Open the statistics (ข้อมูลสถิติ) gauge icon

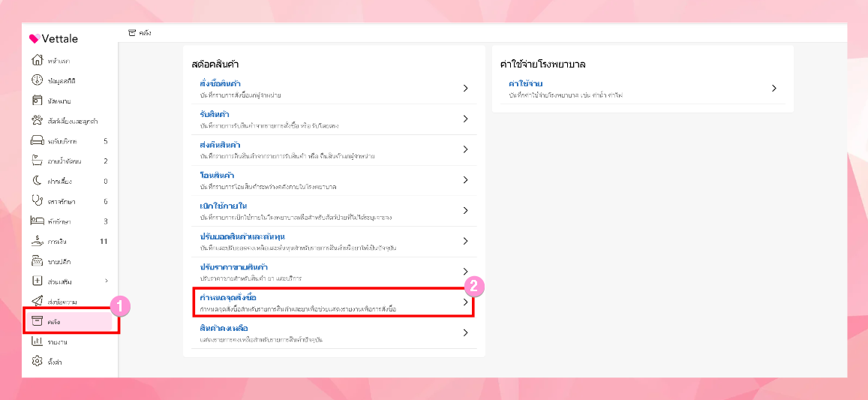pos(37,80)
